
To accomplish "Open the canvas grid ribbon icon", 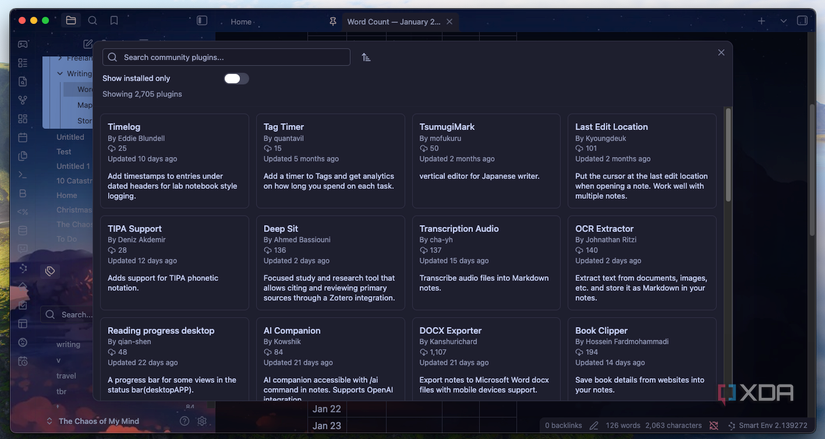I will point(23,119).
